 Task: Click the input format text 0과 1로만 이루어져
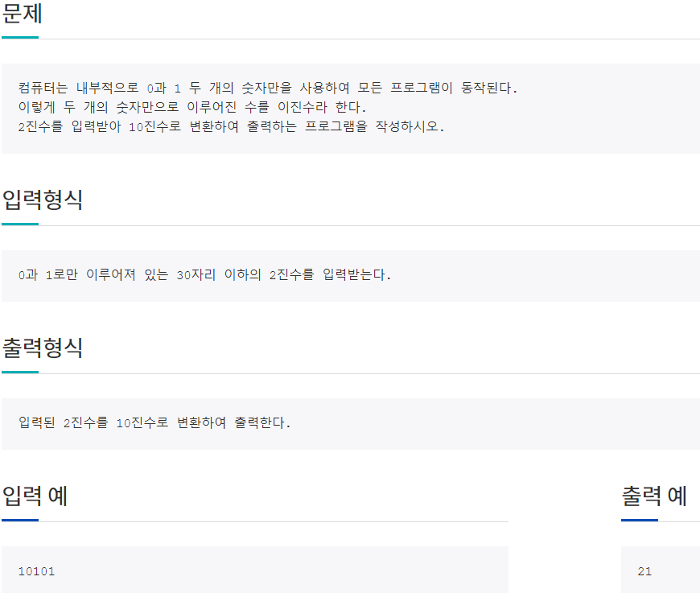[x=204, y=274]
